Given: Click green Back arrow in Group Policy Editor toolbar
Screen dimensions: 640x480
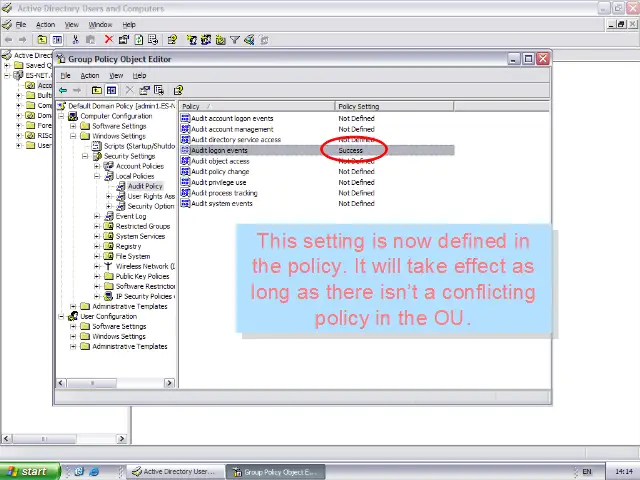Looking at the screenshot, I should pyautogui.click(x=63, y=90).
